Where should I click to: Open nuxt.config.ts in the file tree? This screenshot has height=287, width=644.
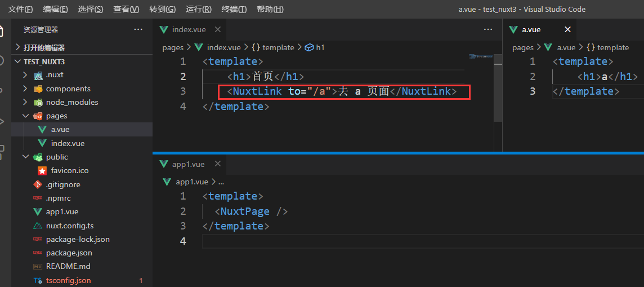pyautogui.click(x=69, y=226)
